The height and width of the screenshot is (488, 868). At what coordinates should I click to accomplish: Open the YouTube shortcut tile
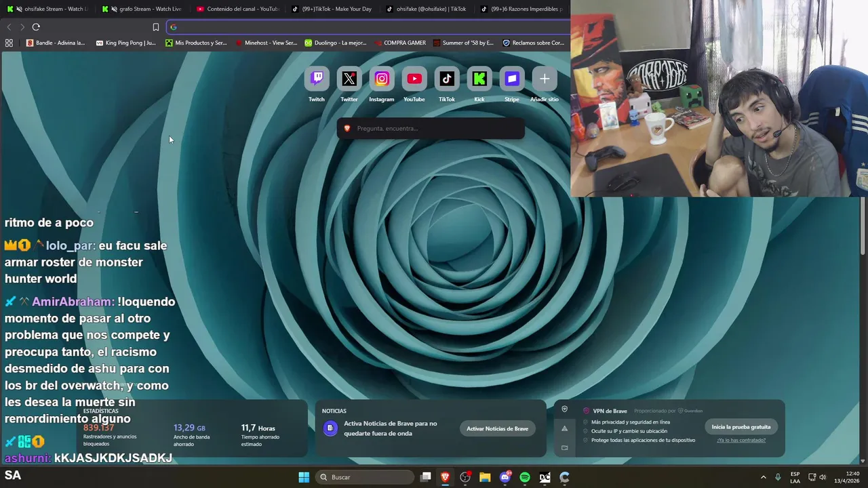[x=414, y=79]
